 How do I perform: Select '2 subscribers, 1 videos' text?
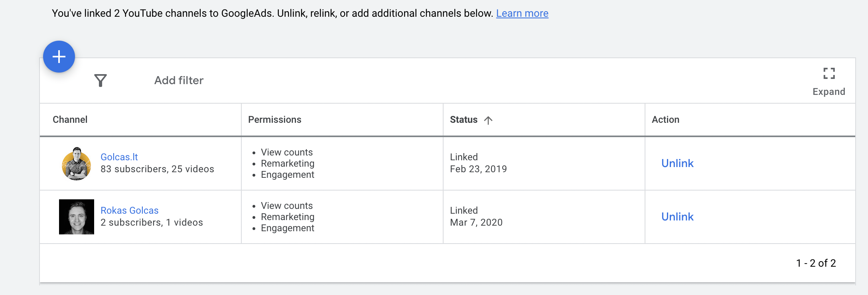click(152, 222)
